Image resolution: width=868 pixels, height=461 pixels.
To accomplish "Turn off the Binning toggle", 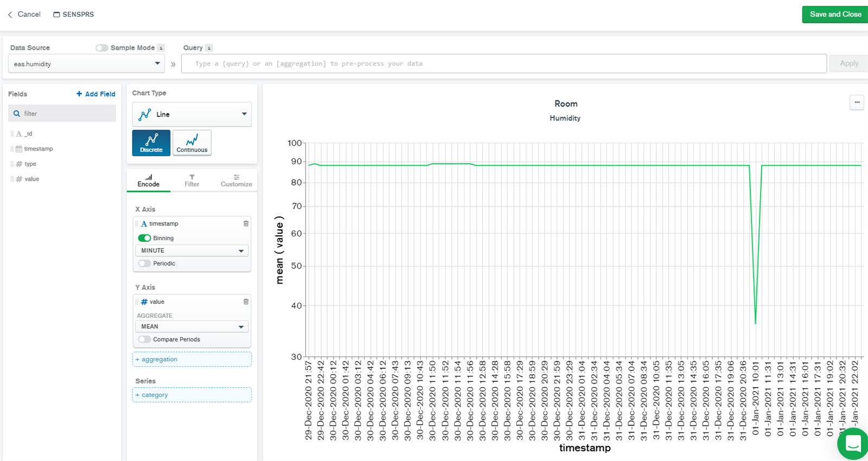I will [144, 238].
